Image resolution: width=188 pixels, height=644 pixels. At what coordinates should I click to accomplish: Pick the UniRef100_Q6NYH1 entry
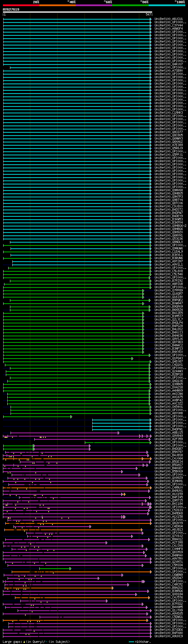click(169, 235)
